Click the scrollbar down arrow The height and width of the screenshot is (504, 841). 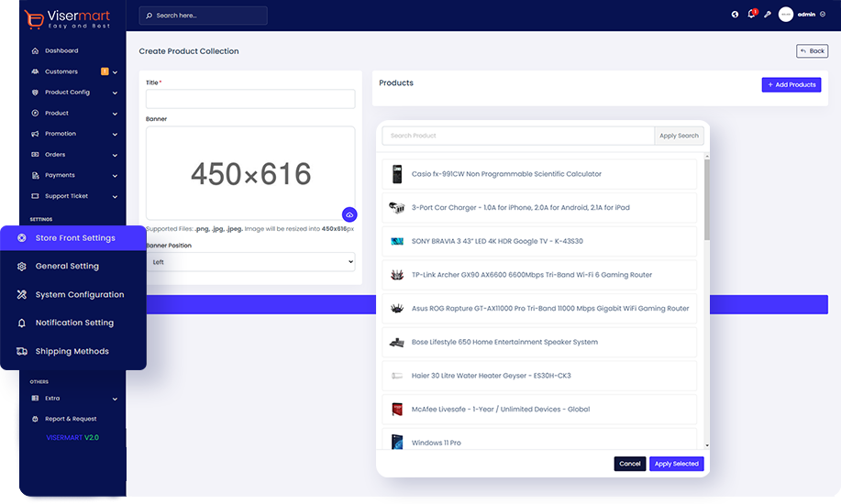click(707, 445)
